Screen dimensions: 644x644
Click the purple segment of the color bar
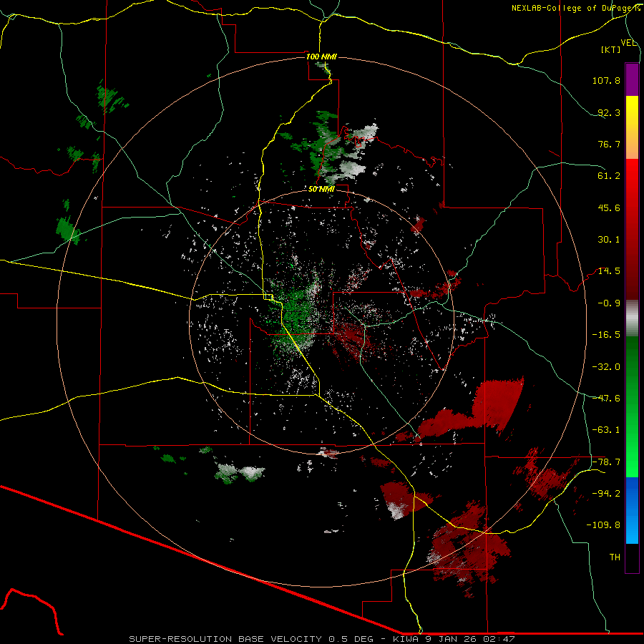632,79
